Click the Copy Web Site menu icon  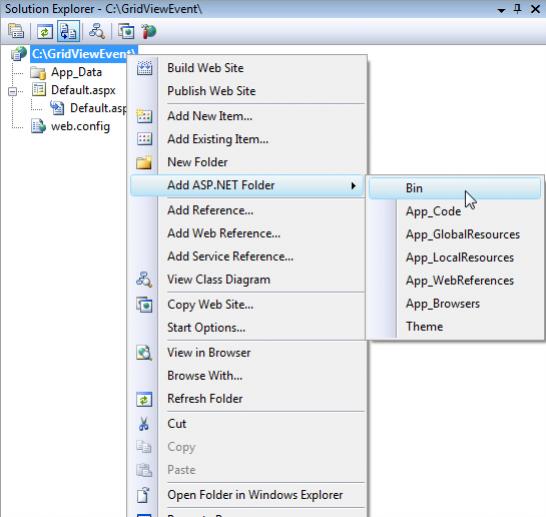pos(145,305)
